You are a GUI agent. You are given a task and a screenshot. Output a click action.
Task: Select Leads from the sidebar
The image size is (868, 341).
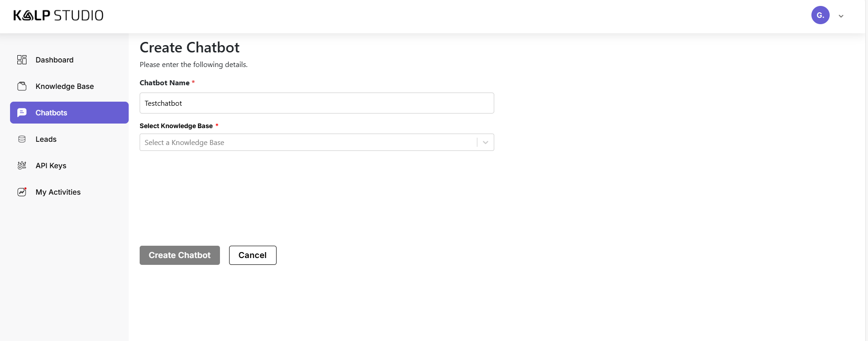[x=46, y=139]
